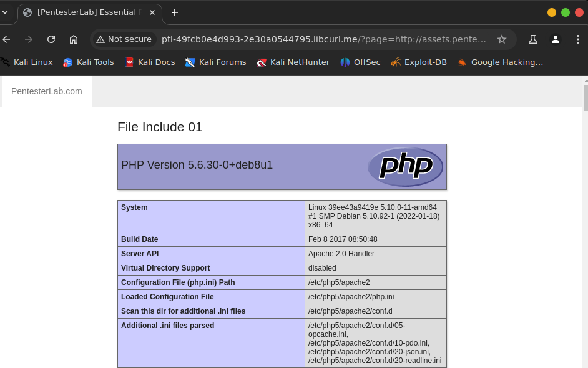Open the Google Hacking bookmark
This screenshot has width=588, height=368.
tap(501, 62)
